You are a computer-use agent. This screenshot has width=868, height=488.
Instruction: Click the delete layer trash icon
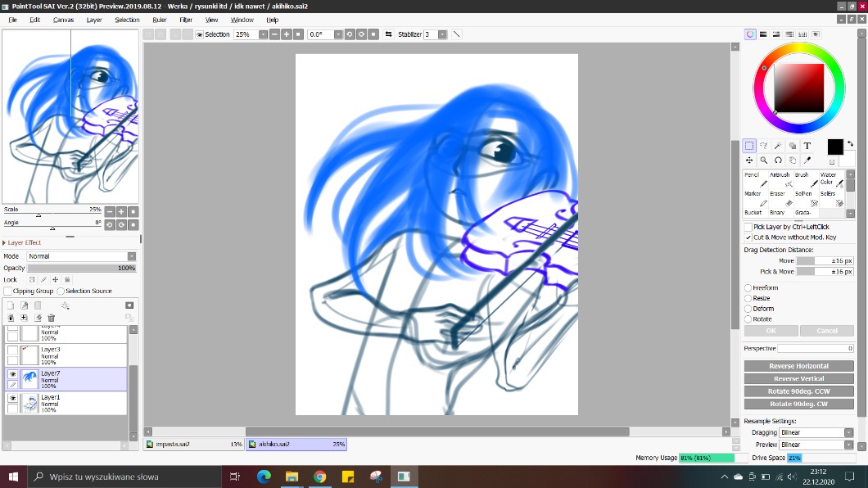pos(52,318)
